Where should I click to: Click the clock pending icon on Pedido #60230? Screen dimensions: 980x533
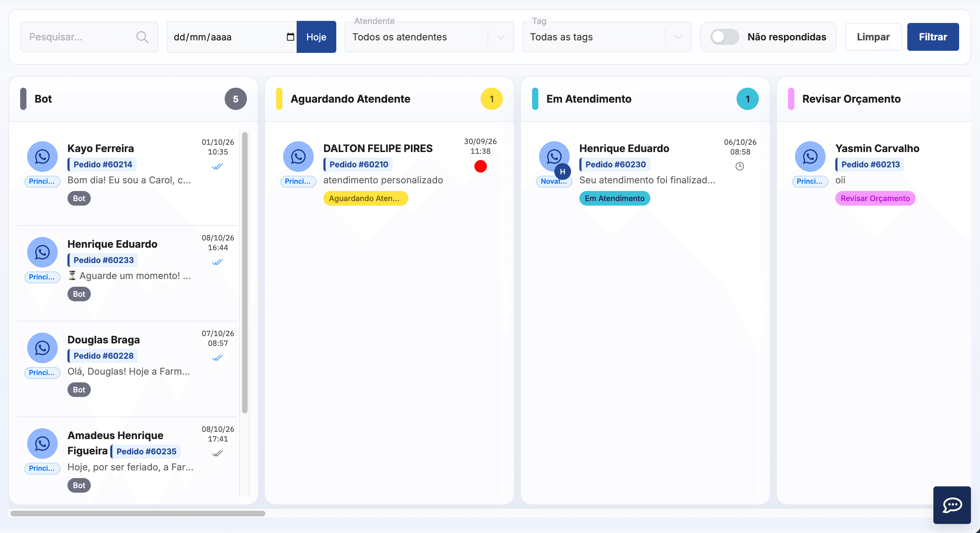point(740,166)
